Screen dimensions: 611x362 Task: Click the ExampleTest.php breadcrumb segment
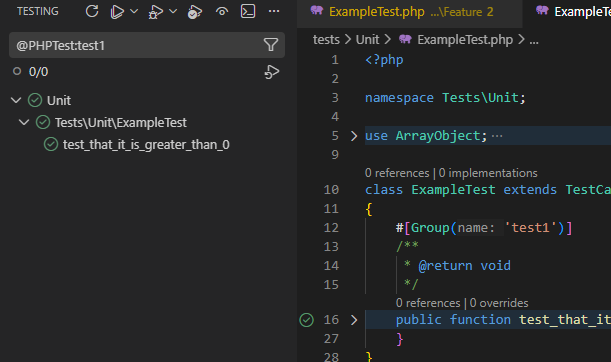(465, 39)
